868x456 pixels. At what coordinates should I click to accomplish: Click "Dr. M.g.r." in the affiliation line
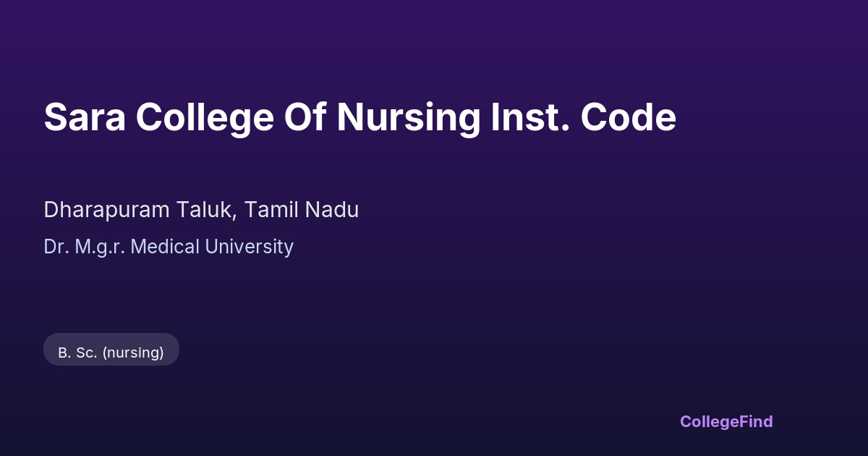point(84,247)
